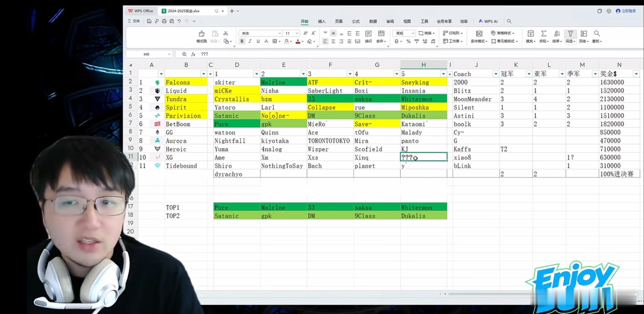644x314 pixels.
Task: Open the 文件 (File) menu
Action: (x=134, y=21)
